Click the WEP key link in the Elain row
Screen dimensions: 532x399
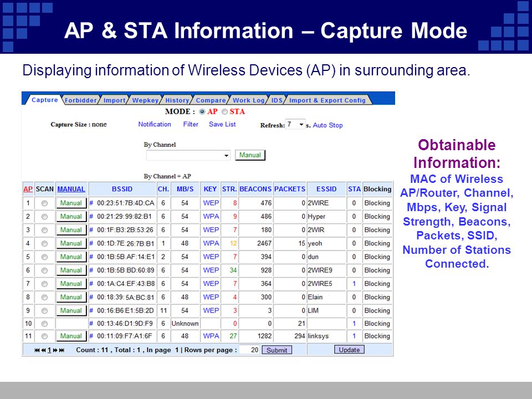point(211,297)
